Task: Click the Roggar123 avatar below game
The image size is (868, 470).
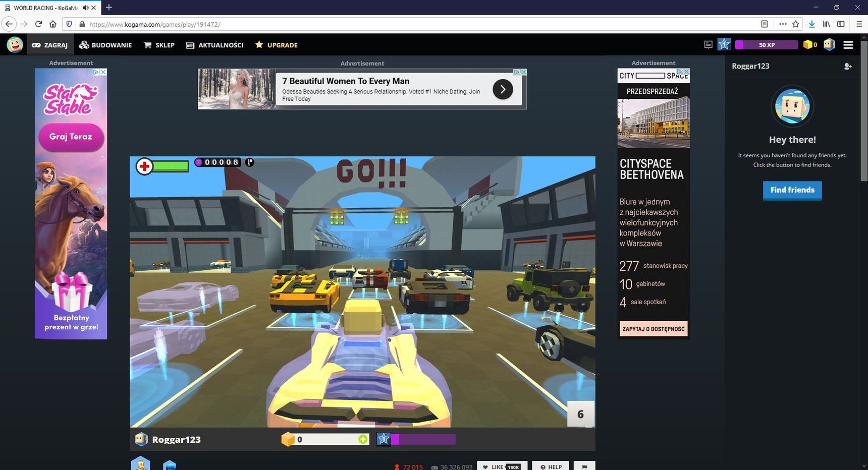Action: pos(141,439)
